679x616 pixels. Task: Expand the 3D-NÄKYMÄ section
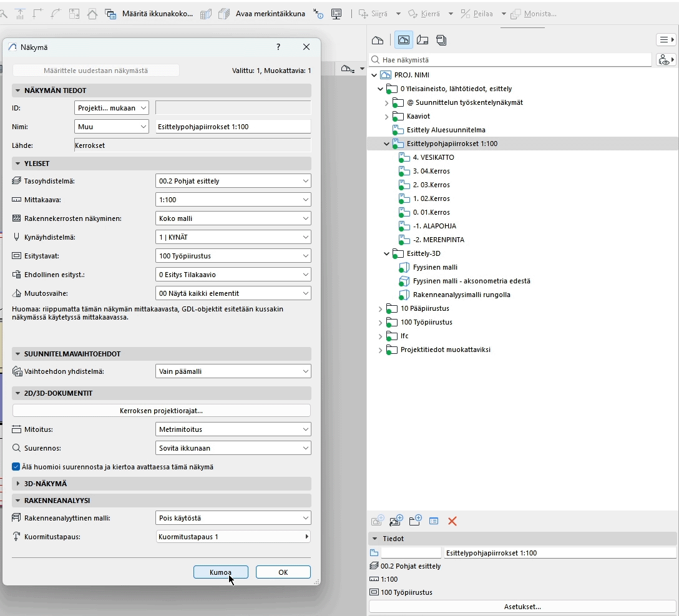click(17, 484)
